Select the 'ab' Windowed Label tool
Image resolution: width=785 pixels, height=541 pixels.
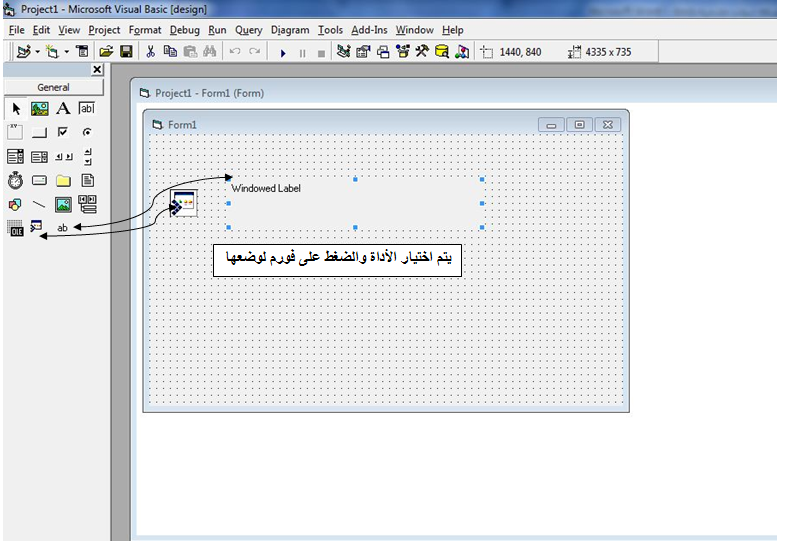[x=62, y=228]
